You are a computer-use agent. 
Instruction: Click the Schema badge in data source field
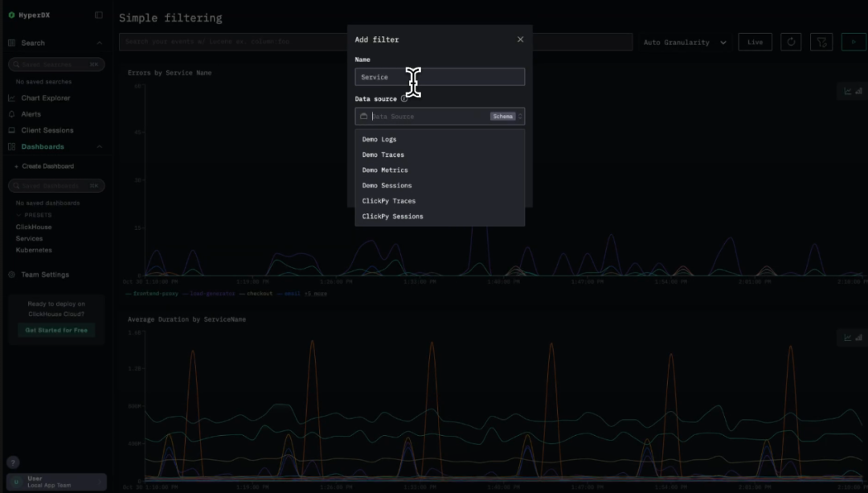(502, 117)
